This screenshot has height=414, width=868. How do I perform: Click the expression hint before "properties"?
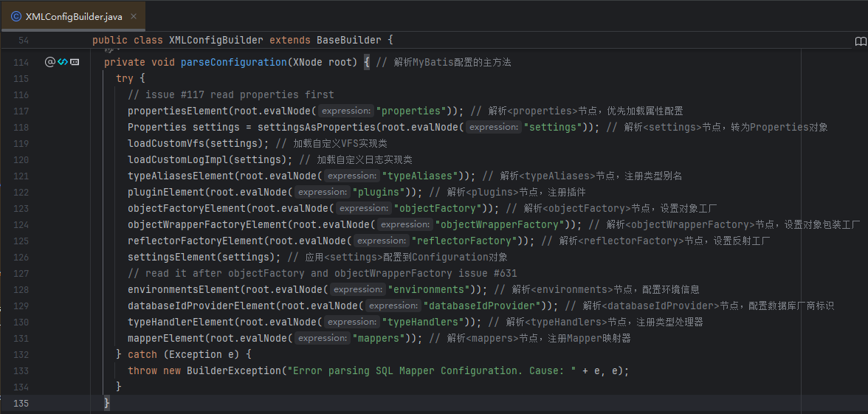(x=346, y=111)
